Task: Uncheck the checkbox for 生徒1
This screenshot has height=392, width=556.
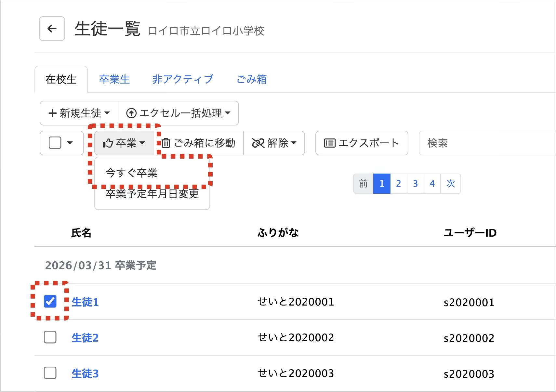Action: pyautogui.click(x=50, y=301)
